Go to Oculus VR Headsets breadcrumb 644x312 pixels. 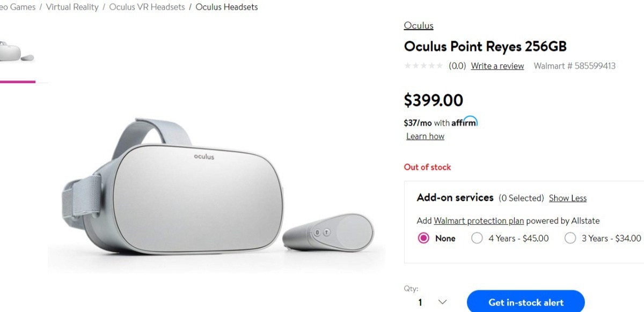click(x=147, y=7)
